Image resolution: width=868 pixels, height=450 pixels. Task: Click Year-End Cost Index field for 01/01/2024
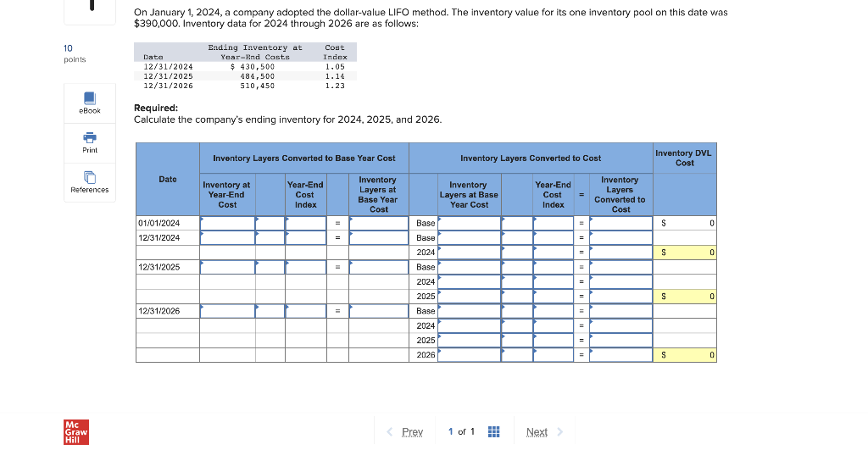[305, 223]
